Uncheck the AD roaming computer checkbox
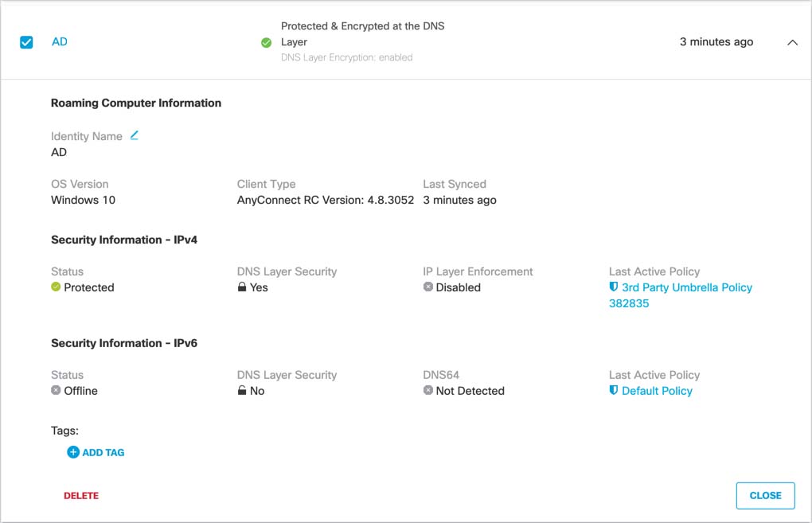This screenshot has width=812, height=523. pos(26,42)
